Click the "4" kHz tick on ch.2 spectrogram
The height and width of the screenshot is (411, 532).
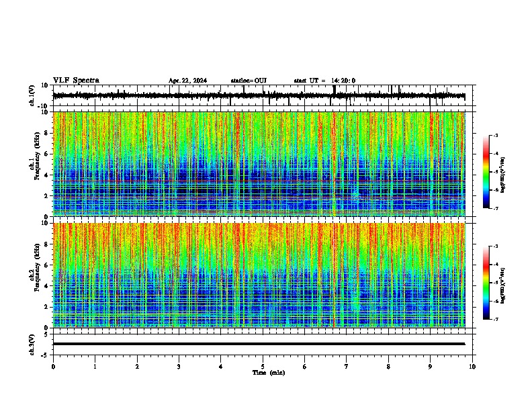46,286
